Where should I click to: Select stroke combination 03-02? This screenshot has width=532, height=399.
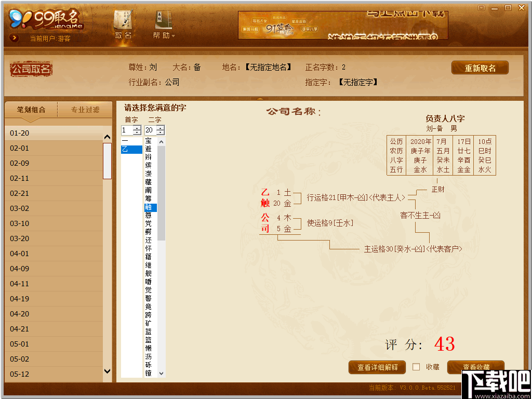pyautogui.click(x=54, y=208)
